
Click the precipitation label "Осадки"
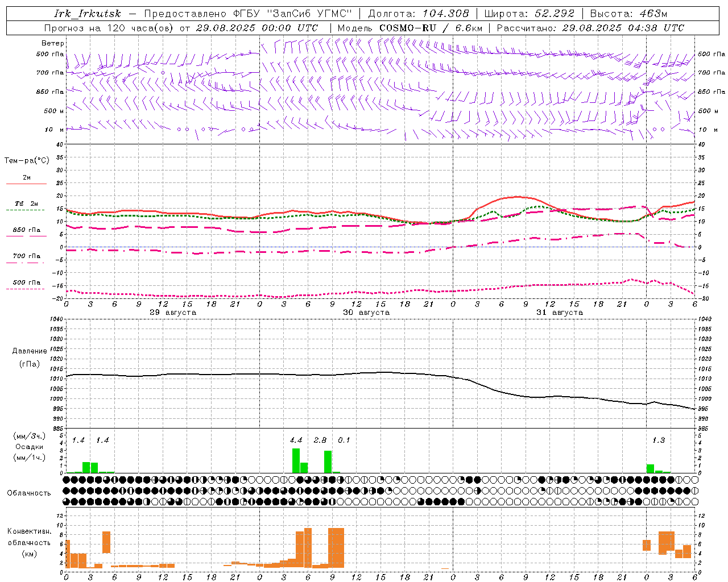[30, 447]
